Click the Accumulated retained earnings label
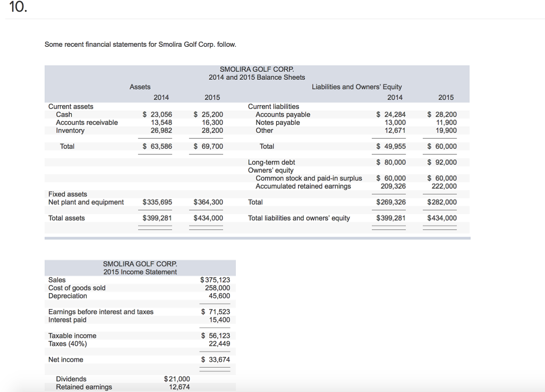Image resolution: width=545 pixels, height=392 pixels. pyautogui.click(x=303, y=186)
